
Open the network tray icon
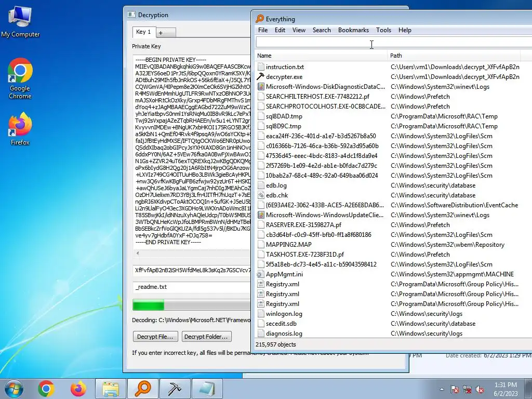tap(467, 390)
